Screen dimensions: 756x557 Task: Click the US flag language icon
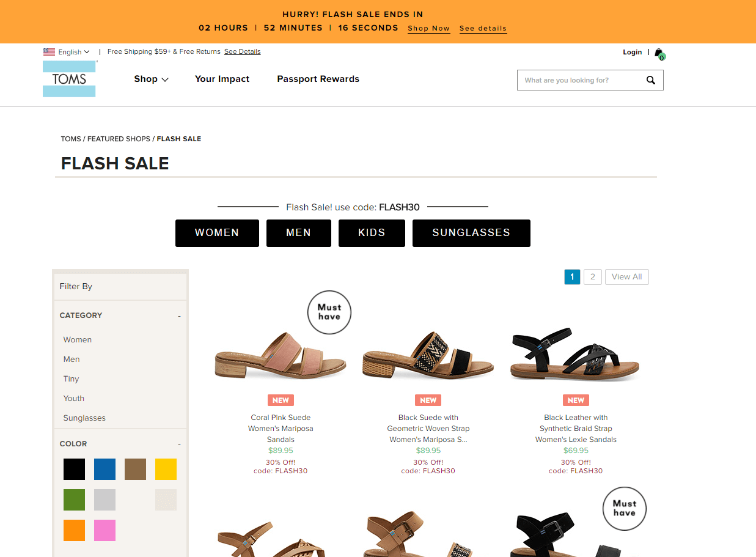(x=49, y=52)
